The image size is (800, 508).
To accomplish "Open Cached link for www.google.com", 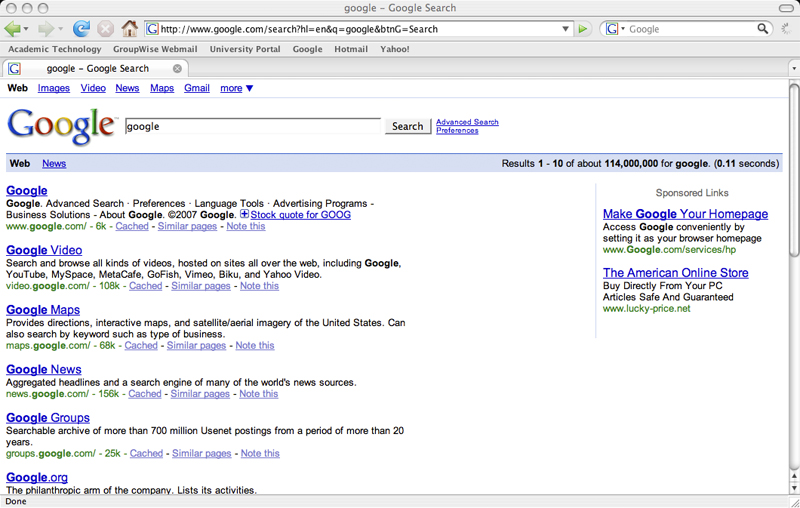I will [x=132, y=226].
